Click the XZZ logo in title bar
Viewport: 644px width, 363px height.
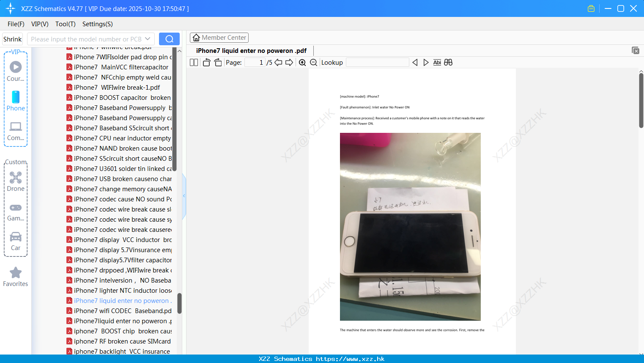tap(11, 8)
